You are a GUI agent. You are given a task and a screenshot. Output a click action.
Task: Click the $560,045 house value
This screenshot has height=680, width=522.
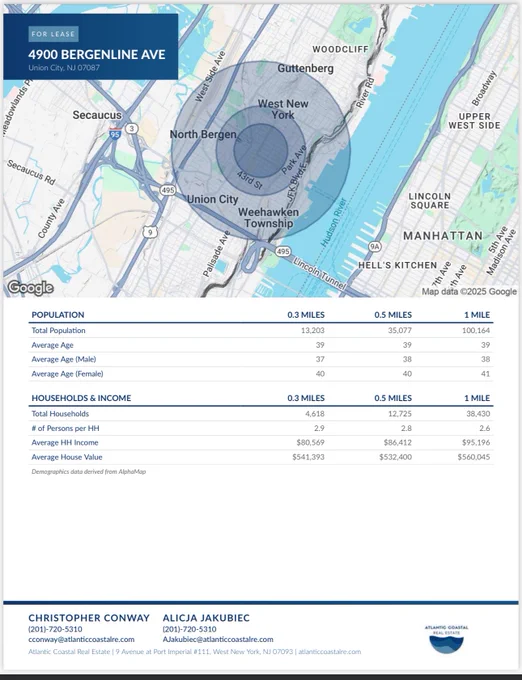point(474,457)
